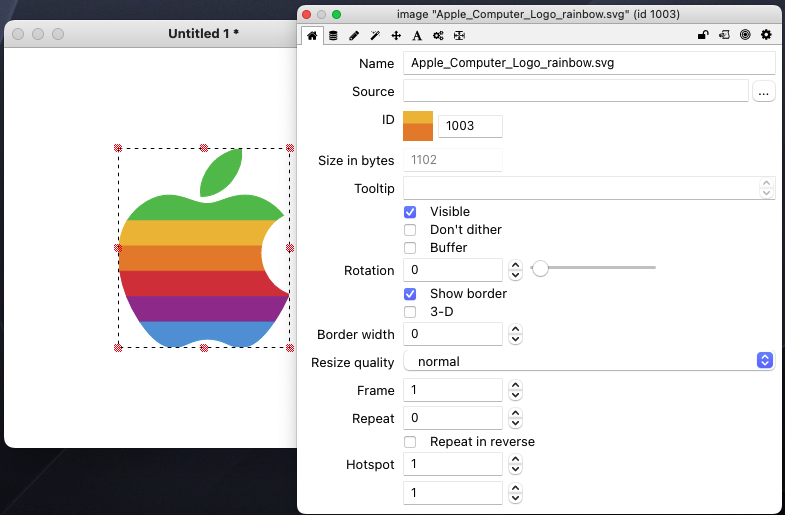Image resolution: width=785 pixels, height=515 pixels.
Task: Open the inspector settings gear icon
Action: pyautogui.click(x=766, y=35)
